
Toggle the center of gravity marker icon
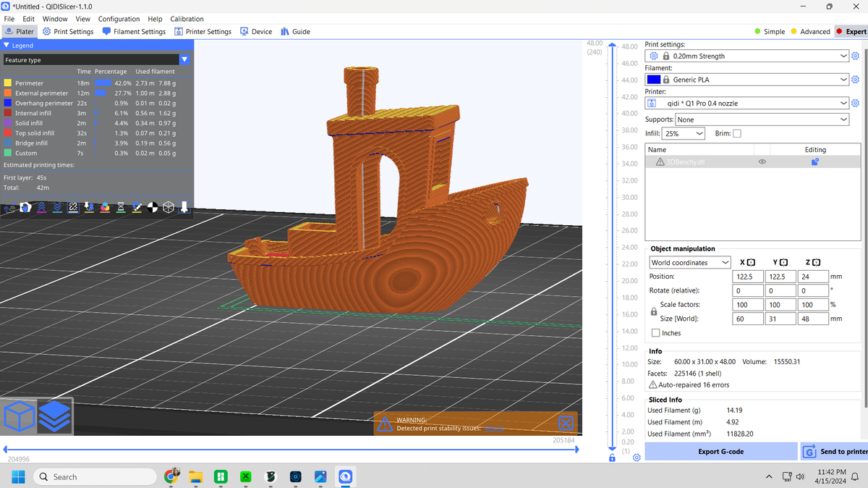click(x=153, y=208)
